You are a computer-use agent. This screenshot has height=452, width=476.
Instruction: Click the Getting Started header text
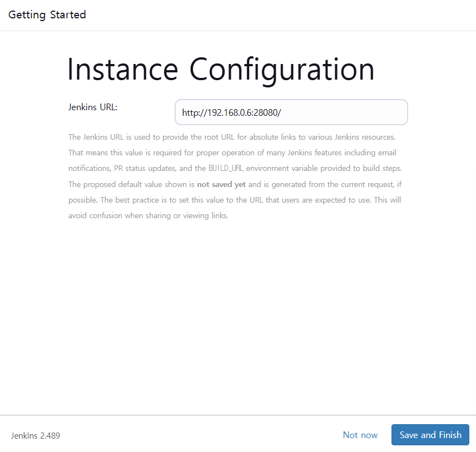(47, 14)
